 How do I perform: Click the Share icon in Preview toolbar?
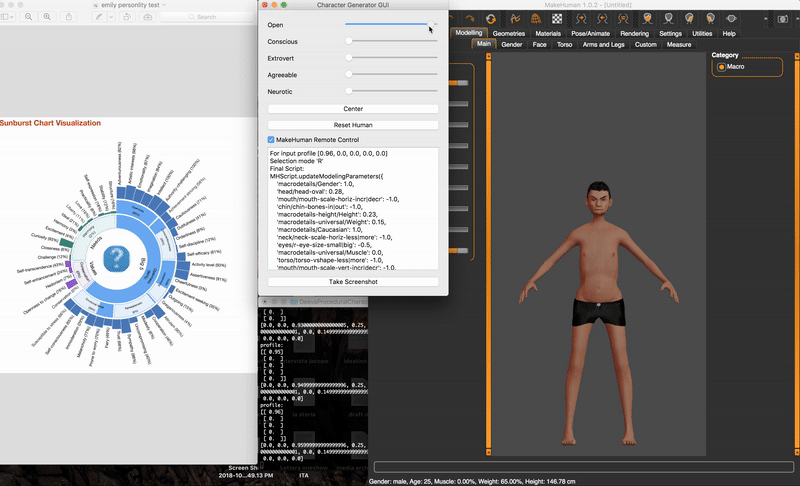pyautogui.click(x=69, y=17)
